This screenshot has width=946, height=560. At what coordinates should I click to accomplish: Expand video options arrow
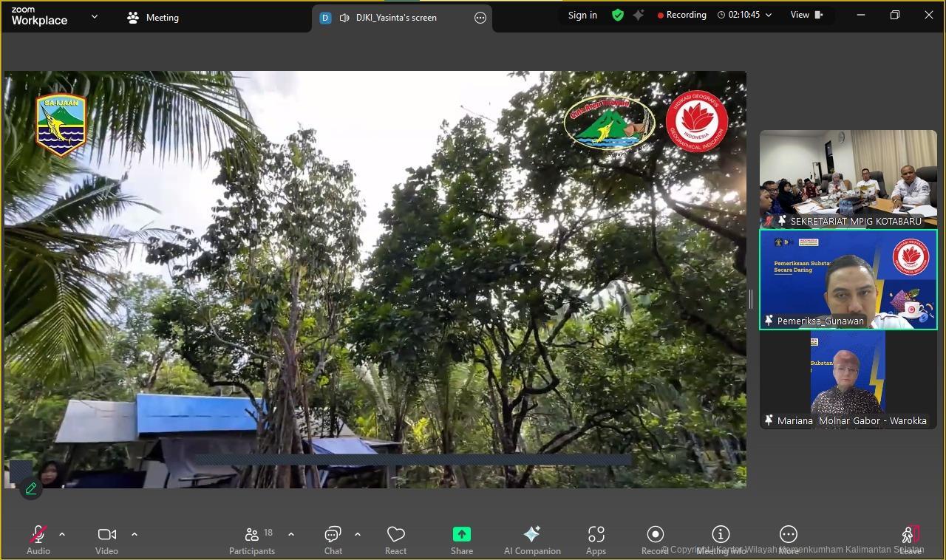(x=135, y=534)
